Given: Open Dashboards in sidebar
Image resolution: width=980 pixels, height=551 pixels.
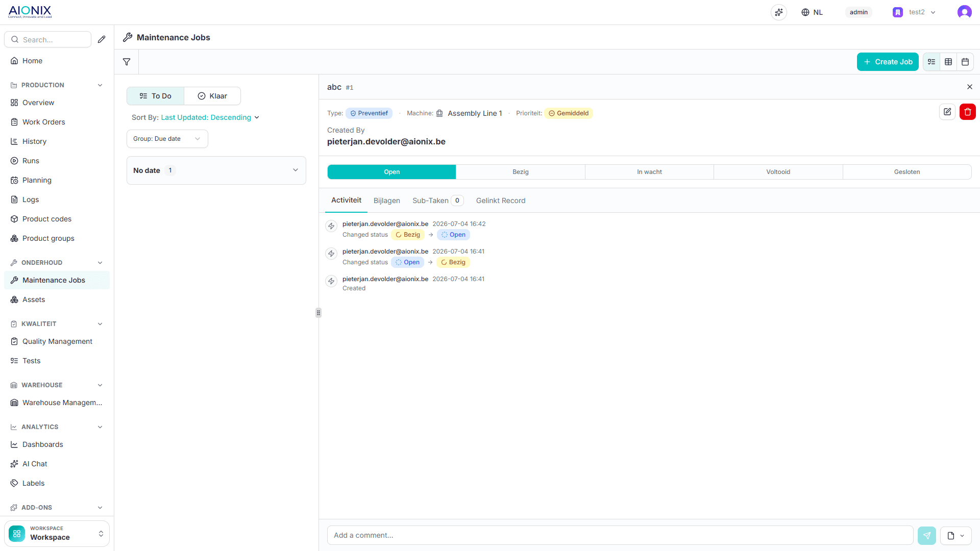Looking at the screenshot, I should point(57,444).
